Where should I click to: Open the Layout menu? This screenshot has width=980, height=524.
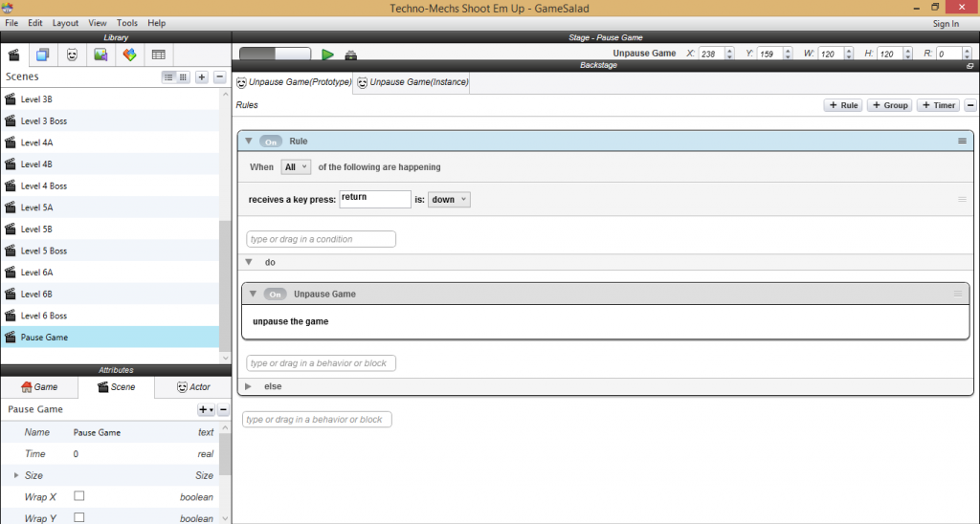pyautogui.click(x=65, y=23)
